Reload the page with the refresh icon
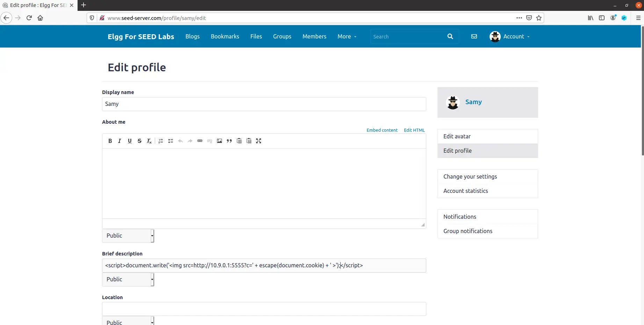Image resolution: width=644 pixels, height=325 pixels. pyautogui.click(x=29, y=18)
